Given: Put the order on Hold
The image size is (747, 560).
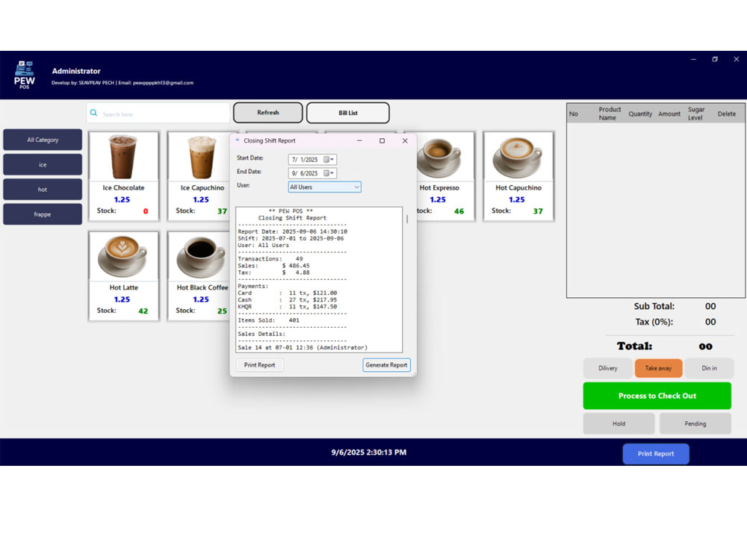Looking at the screenshot, I should pos(619,423).
